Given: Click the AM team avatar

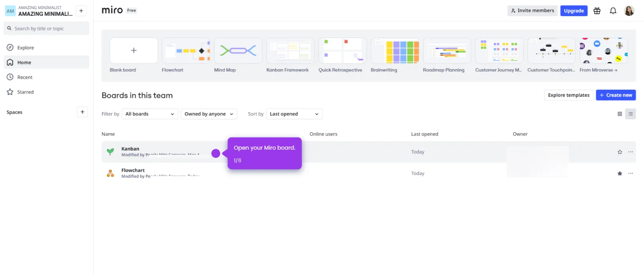Looking at the screenshot, I should point(10,11).
